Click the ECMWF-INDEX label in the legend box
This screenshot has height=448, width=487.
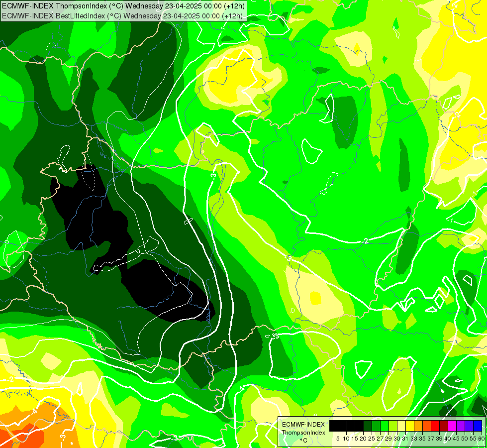coord(303,425)
